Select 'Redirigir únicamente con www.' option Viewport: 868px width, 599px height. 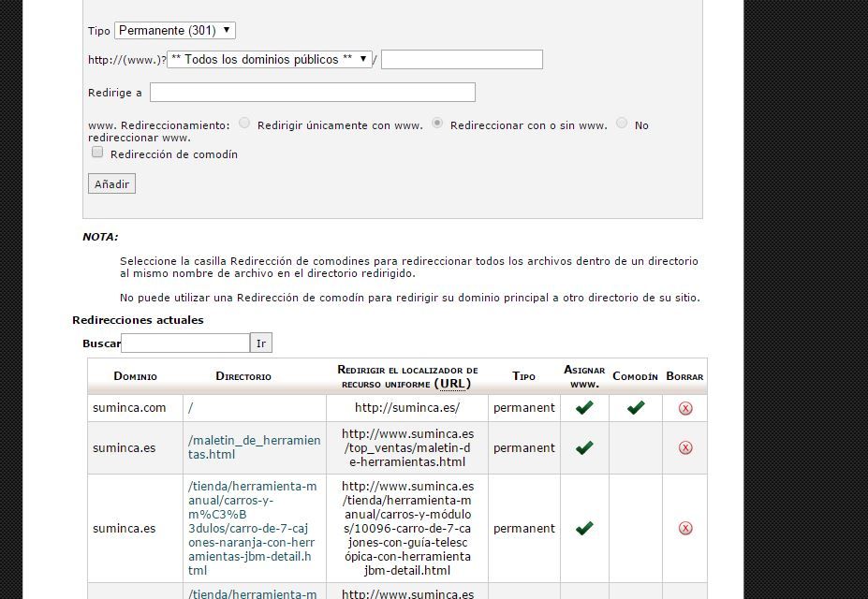tap(244, 124)
